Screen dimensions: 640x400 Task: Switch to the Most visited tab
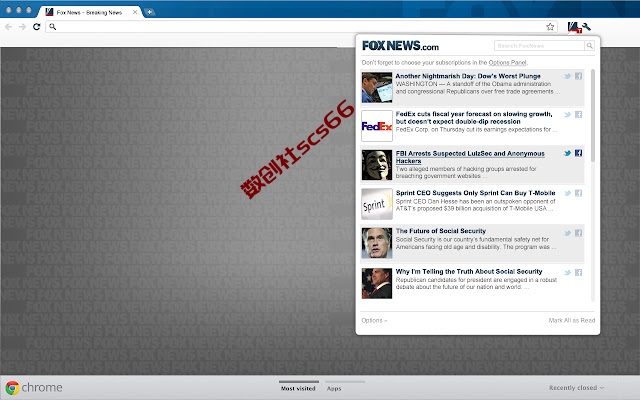[x=298, y=388]
